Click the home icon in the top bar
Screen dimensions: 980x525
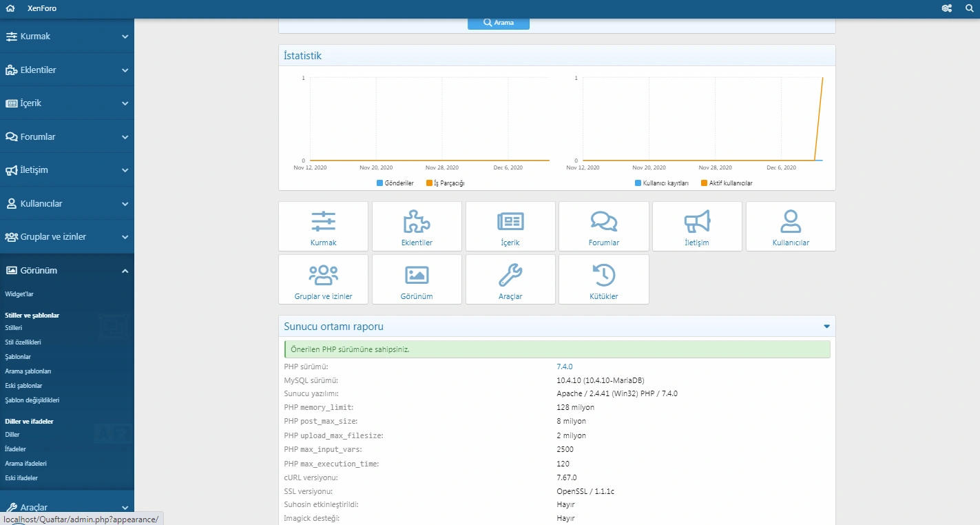tap(10, 8)
